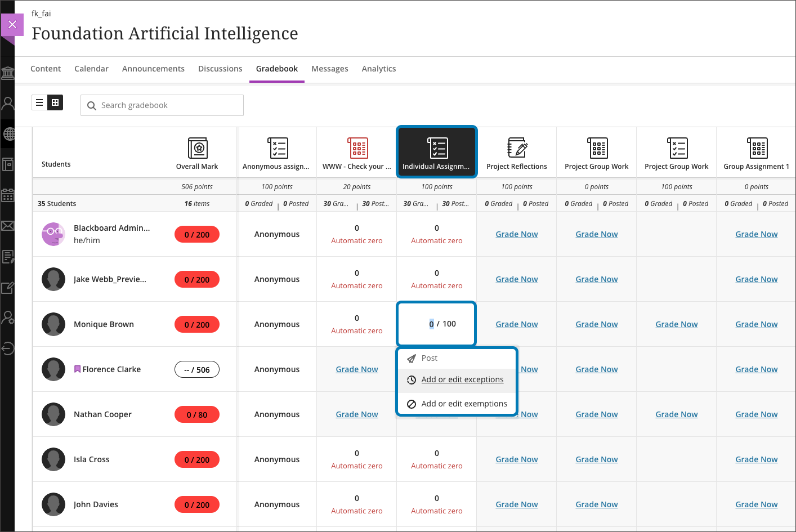Image resolution: width=796 pixels, height=532 pixels.
Task: Close the course panel with X button
Action: pyautogui.click(x=12, y=25)
